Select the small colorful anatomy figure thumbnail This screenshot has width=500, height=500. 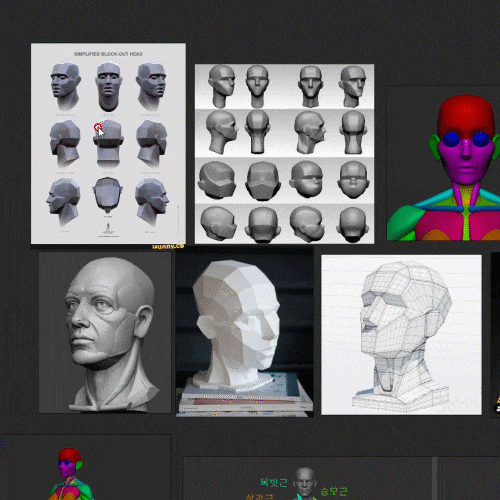point(71,473)
